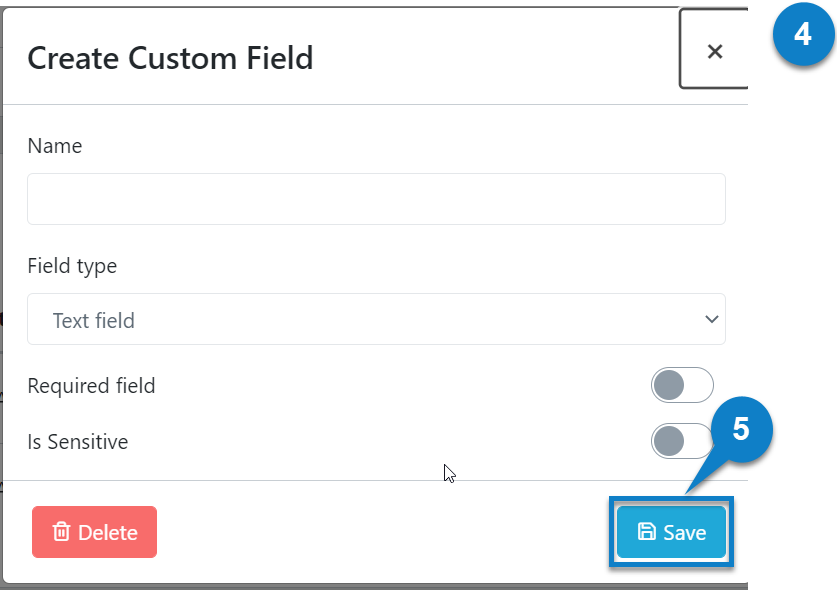Click the numbered badge labeled 4
837x590 pixels.
coord(803,36)
